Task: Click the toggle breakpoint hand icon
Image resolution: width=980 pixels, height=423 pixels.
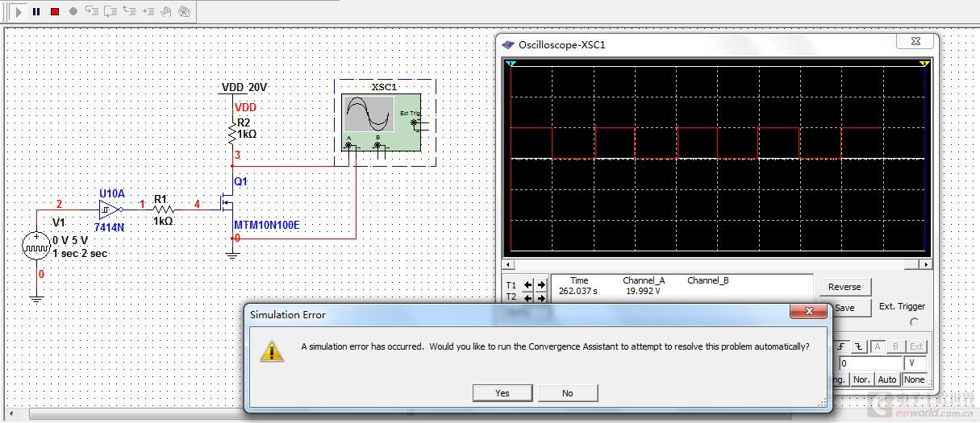Action: pyautogui.click(x=166, y=12)
